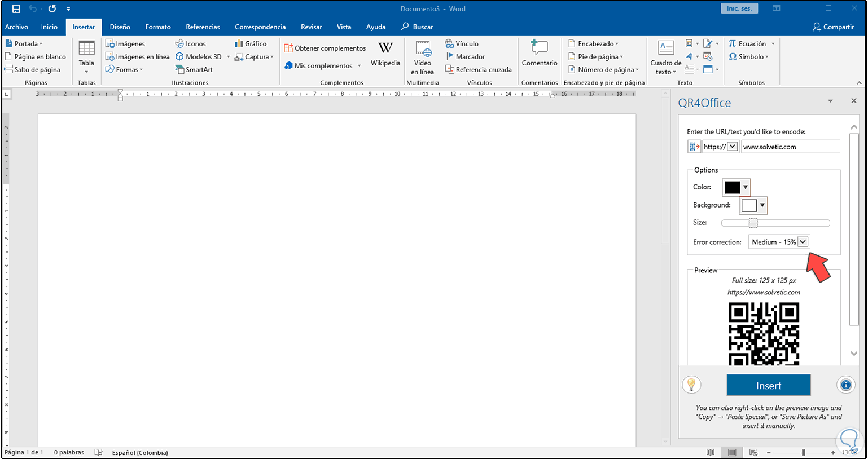
Task: Click the import-from-selection icon beside https://
Action: coord(694,147)
